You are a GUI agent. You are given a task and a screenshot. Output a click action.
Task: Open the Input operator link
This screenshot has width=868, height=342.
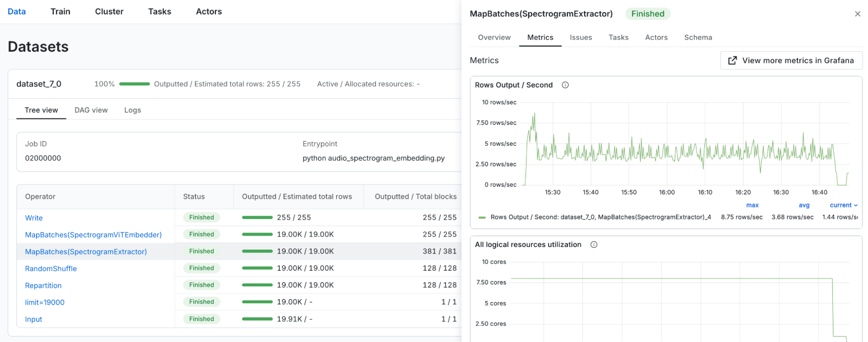pos(33,319)
